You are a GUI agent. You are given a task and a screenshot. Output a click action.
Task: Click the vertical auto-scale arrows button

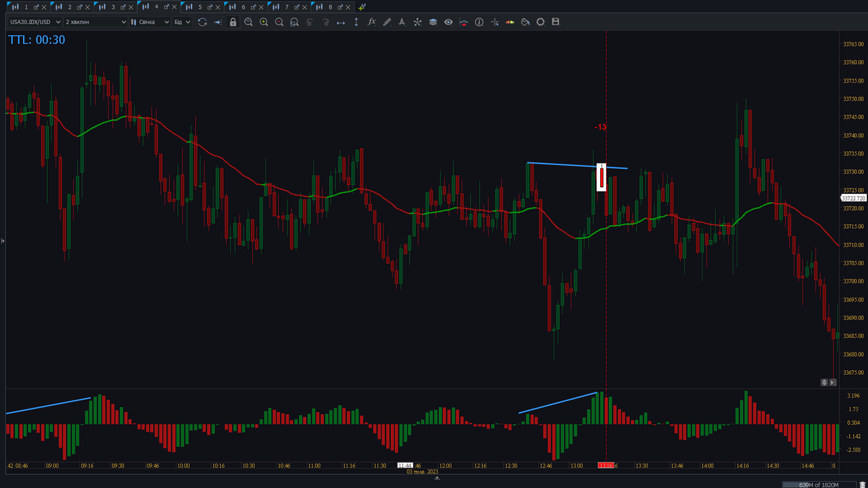point(824,382)
